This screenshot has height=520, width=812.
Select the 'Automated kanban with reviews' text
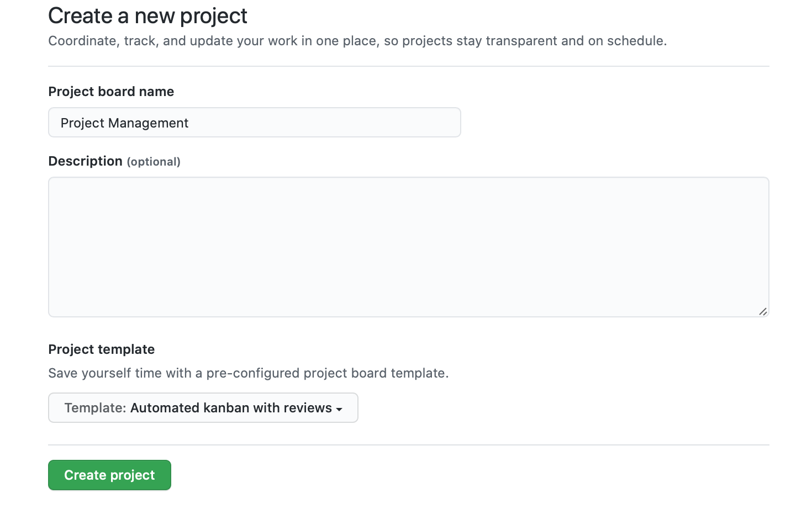click(231, 408)
